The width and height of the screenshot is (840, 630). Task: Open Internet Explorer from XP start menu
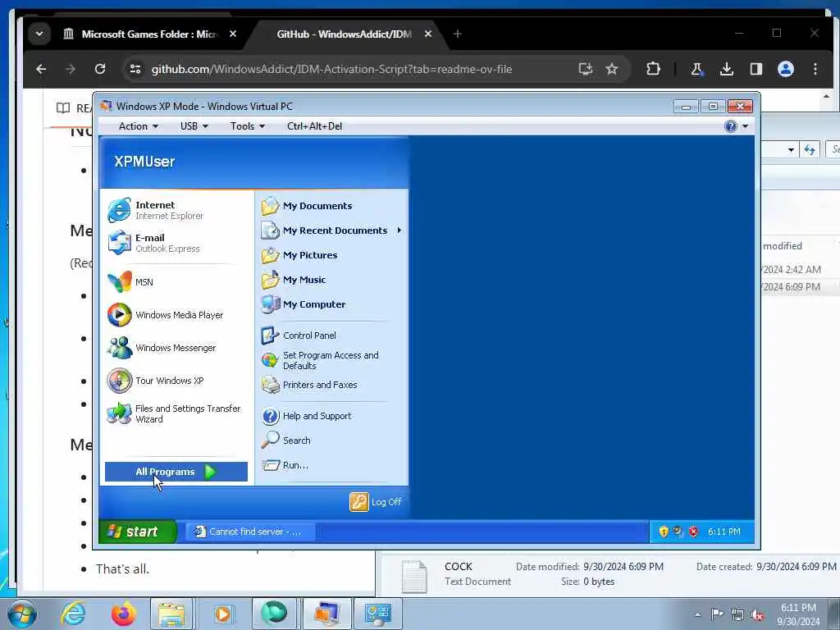click(156, 210)
